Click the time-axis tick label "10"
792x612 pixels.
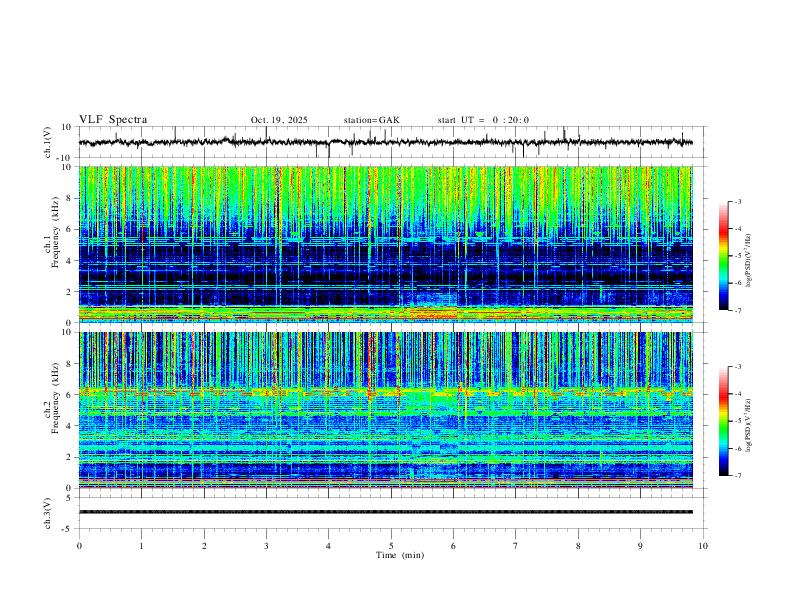(703, 546)
